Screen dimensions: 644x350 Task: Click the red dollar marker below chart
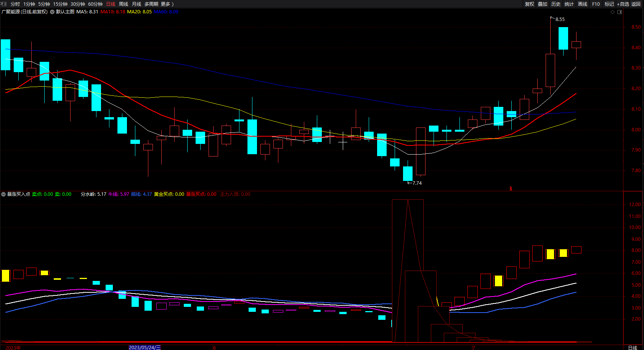tap(511, 189)
